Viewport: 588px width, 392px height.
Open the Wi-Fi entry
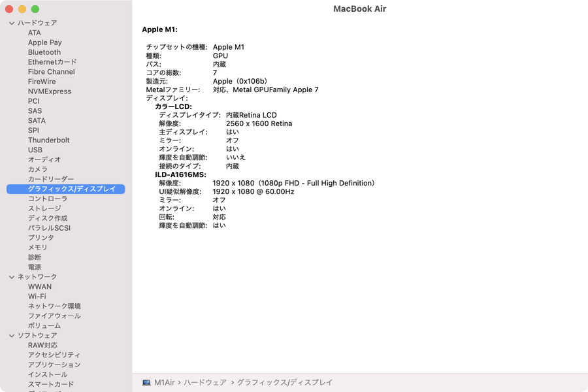(x=37, y=297)
